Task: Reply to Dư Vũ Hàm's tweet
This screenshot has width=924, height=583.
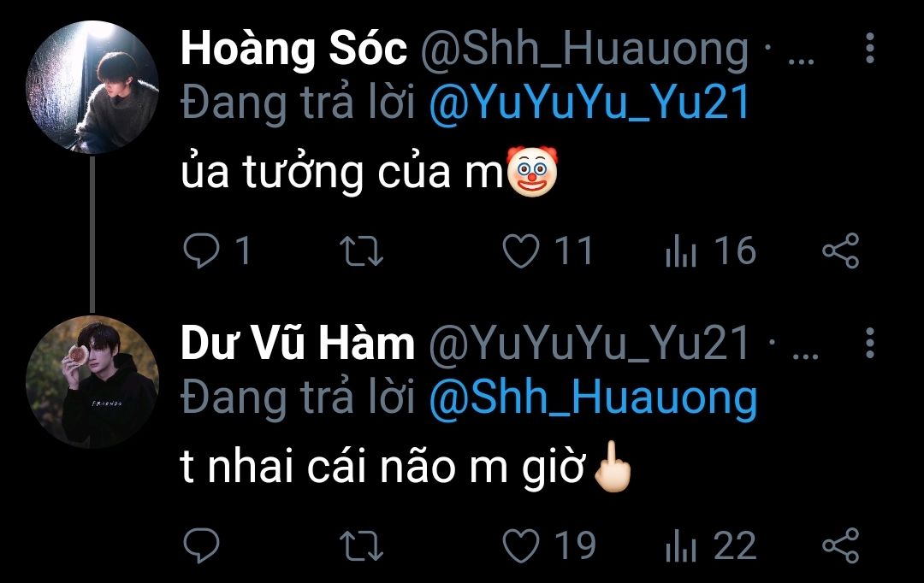Action: (x=203, y=545)
